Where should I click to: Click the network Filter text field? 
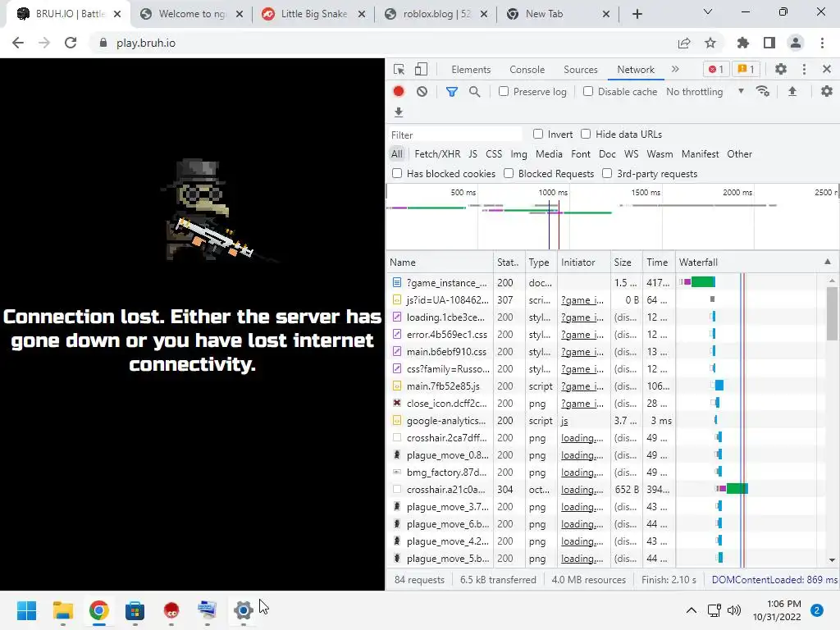455,135
